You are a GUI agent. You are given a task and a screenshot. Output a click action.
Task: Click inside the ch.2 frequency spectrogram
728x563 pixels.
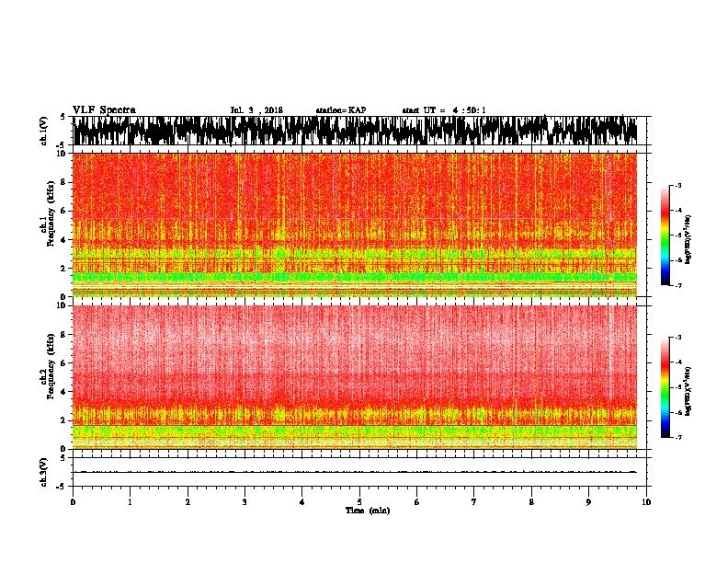pyautogui.click(x=355, y=377)
